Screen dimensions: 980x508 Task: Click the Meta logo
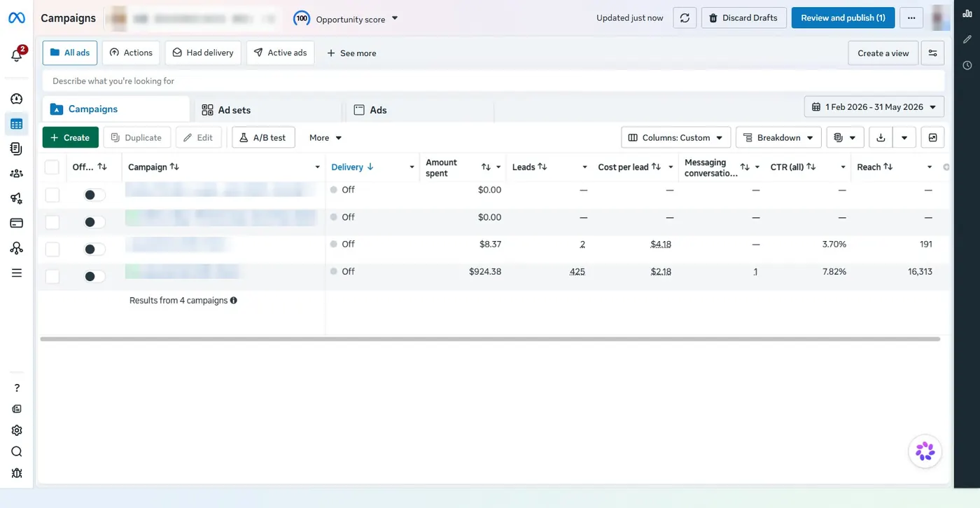click(17, 18)
